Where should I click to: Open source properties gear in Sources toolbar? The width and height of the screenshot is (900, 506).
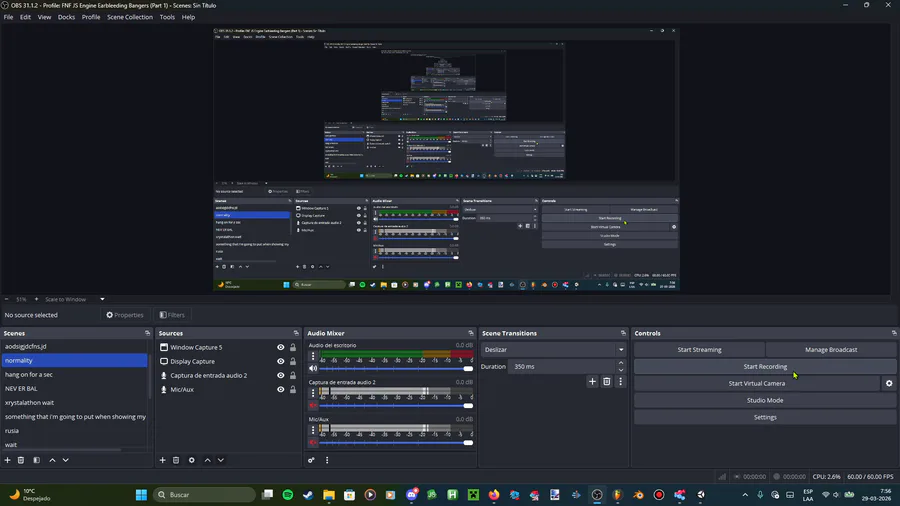click(192, 460)
